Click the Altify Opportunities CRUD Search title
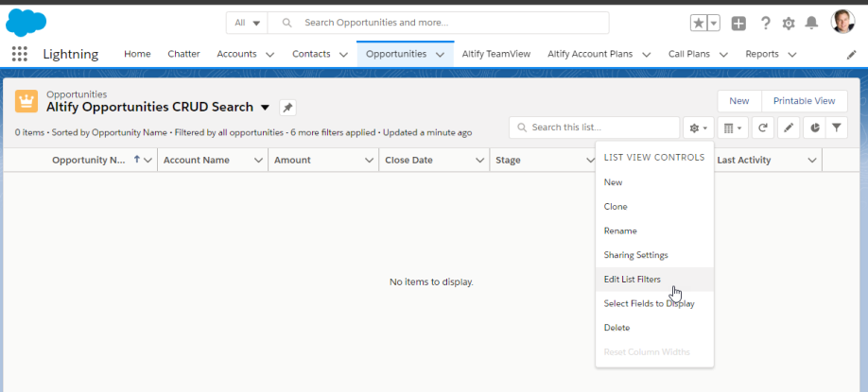The width and height of the screenshot is (868, 392). [x=149, y=108]
